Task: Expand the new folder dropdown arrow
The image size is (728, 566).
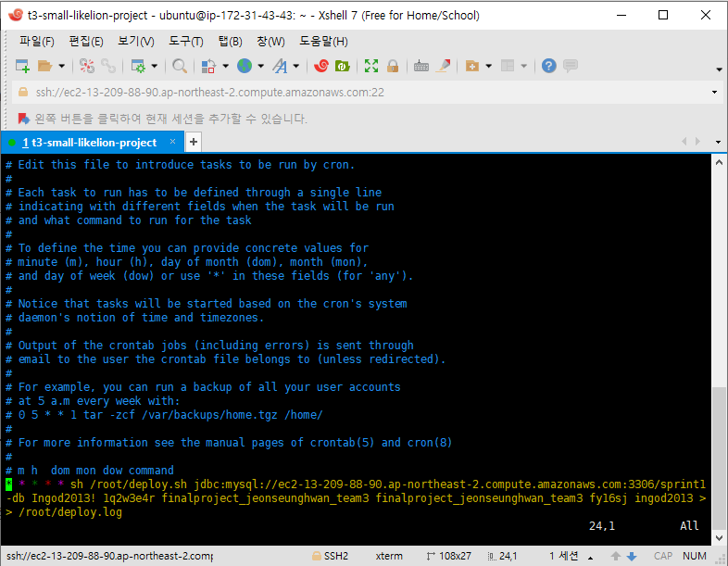Action: pos(488,66)
